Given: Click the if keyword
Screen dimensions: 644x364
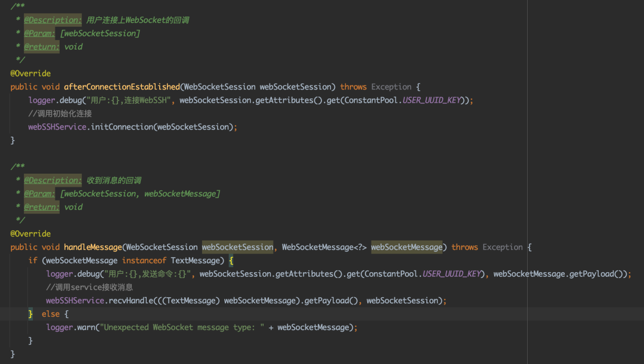Looking at the screenshot, I should [x=33, y=261].
